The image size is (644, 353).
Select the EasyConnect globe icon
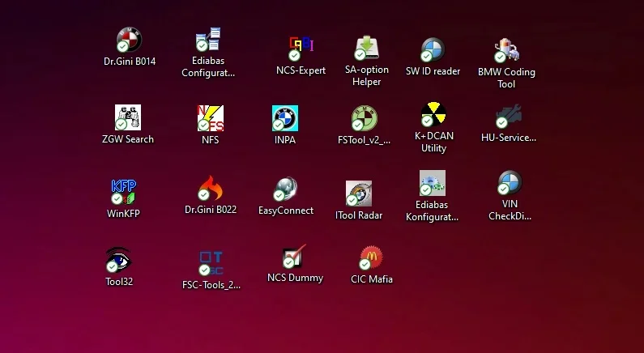pyautogui.click(x=285, y=189)
